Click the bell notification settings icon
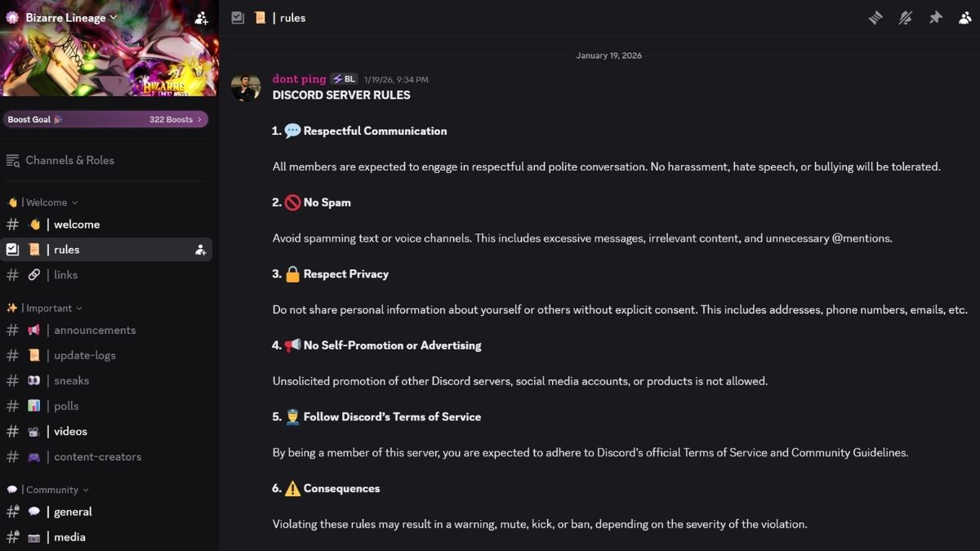980x551 pixels. coord(905,17)
